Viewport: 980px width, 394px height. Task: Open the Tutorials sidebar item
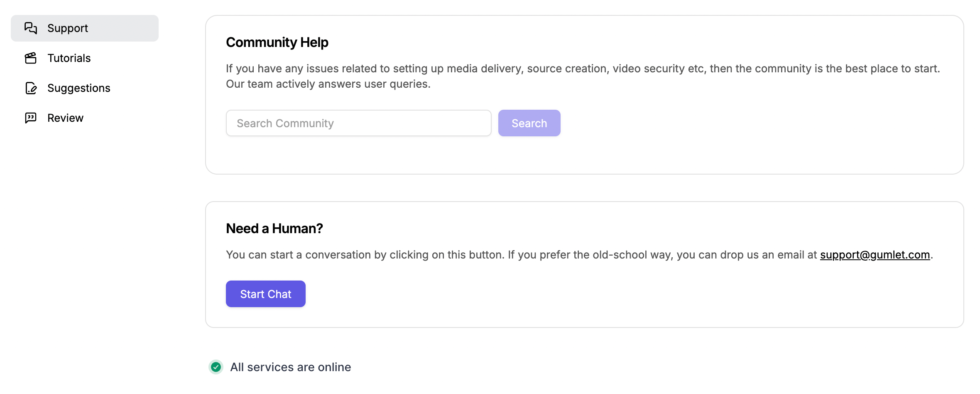[x=85, y=58]
